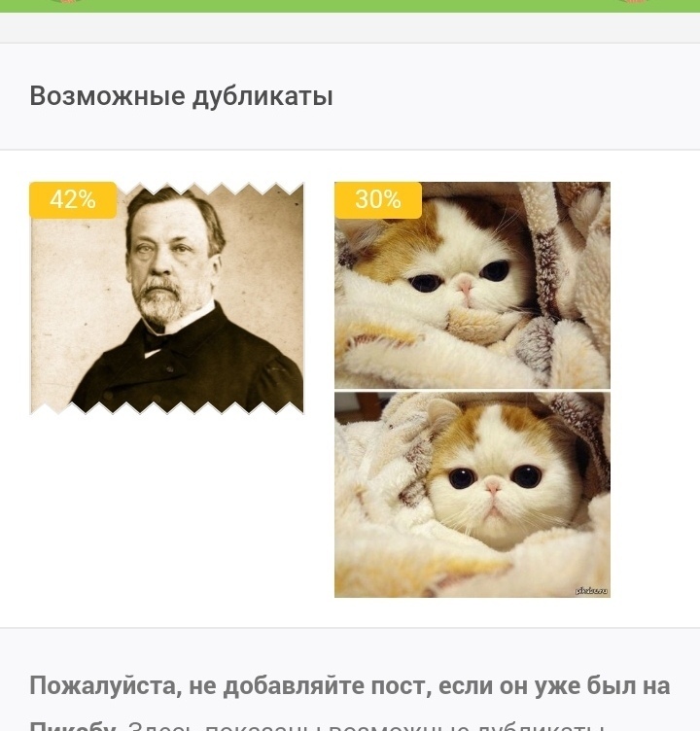This screenshot has width=700, height=731.
Task: Click the partial icon in header right
Action: [x=633, y=1]
